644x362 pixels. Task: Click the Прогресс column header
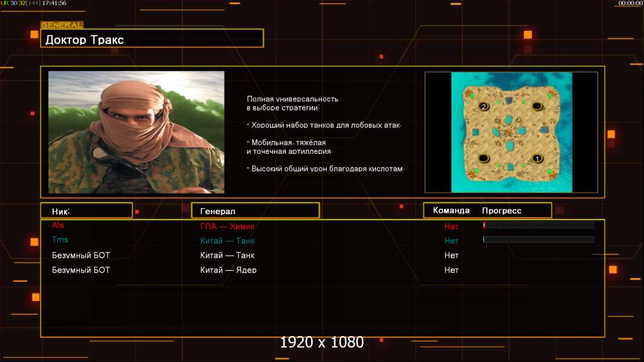click(501, 211)
